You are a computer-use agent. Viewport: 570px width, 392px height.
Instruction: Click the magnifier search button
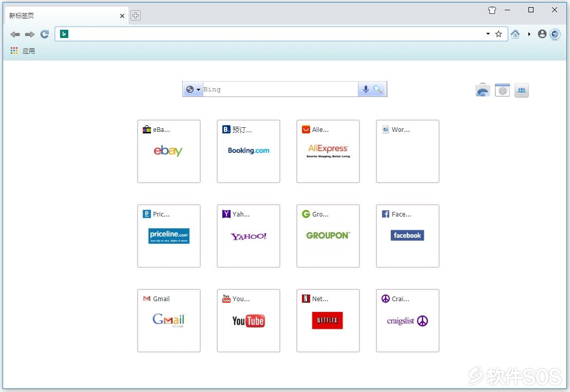pyautogui.click(x=378, y=89)
